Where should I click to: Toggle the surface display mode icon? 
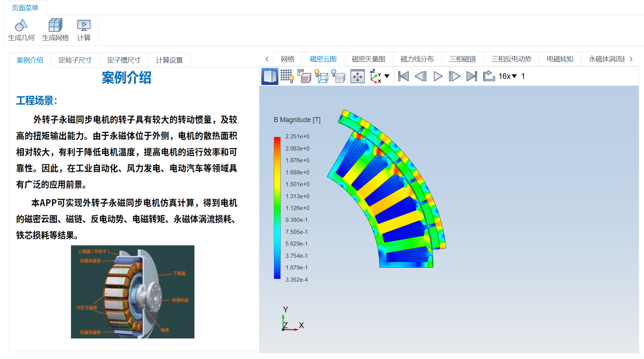point(270,76)
